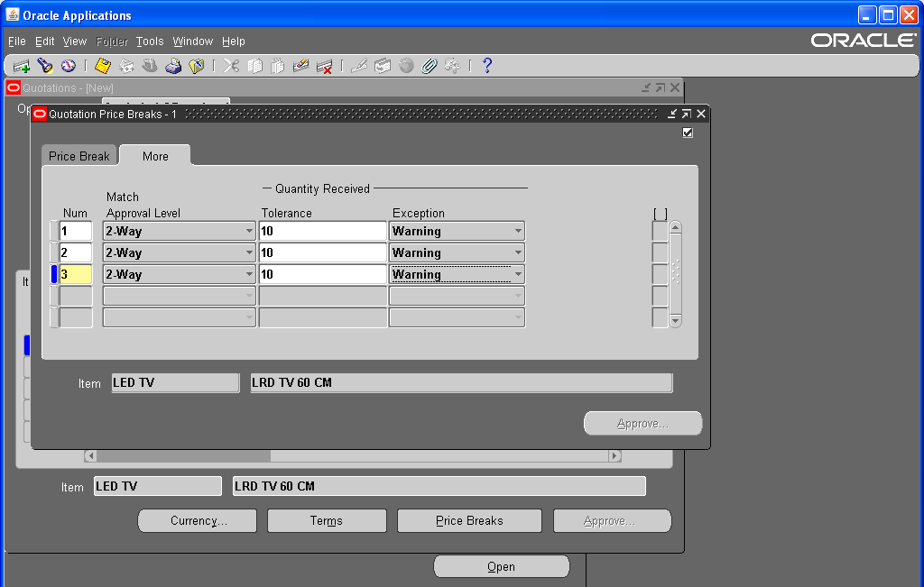
Task: Click the Delete Record red X icon
Action: (x=324, y=66)
